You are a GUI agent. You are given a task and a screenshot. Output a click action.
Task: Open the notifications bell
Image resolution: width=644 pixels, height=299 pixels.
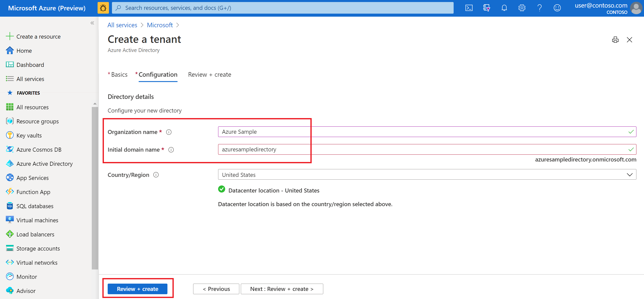[x=504, y=8]
